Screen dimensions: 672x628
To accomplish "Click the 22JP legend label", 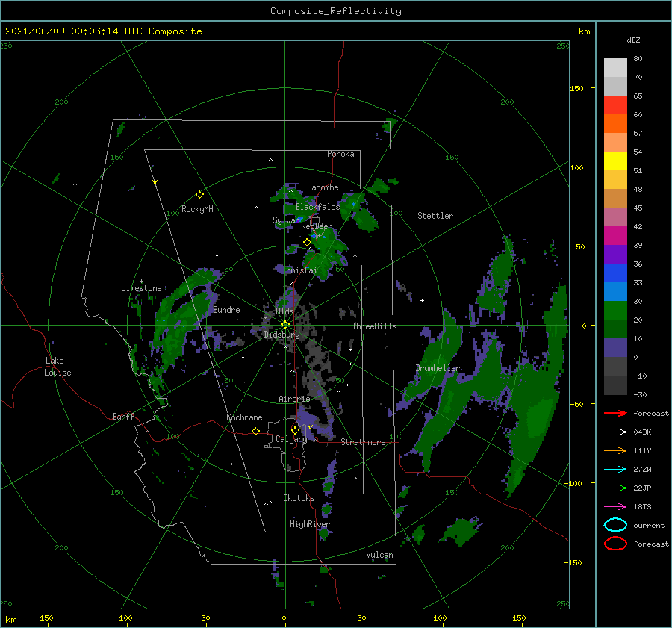I will pos(642,488).
